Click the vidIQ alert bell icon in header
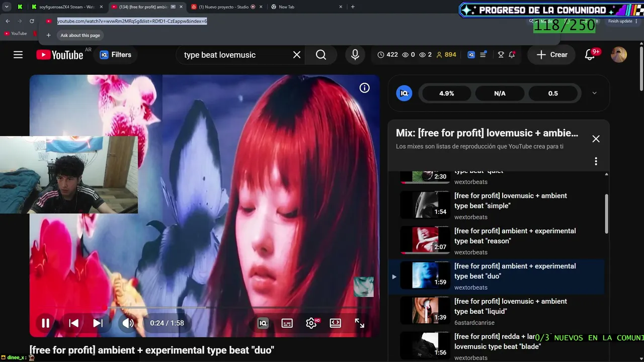 tap(512, 55)
